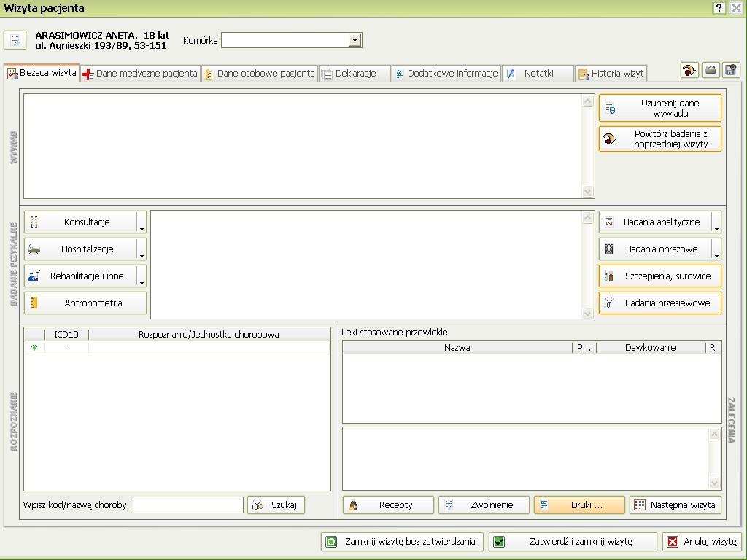
Task: Expand Badania obrazowe dropdown arrow
Action: (x=716, y=249)
